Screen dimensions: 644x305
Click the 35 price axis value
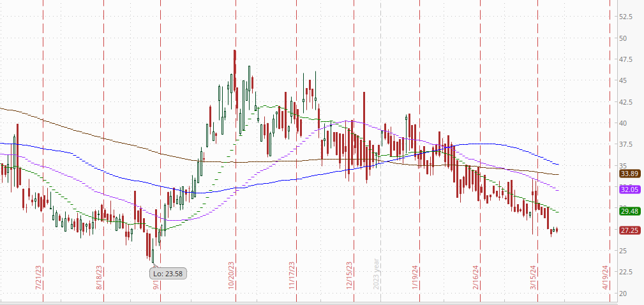tap(623, 165)
